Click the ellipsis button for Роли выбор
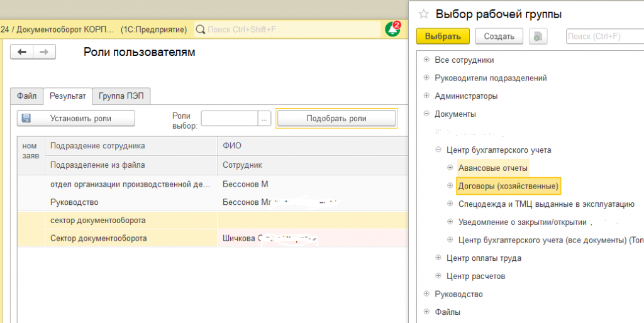This screenshot has width=644, height=323. point(265,118)
